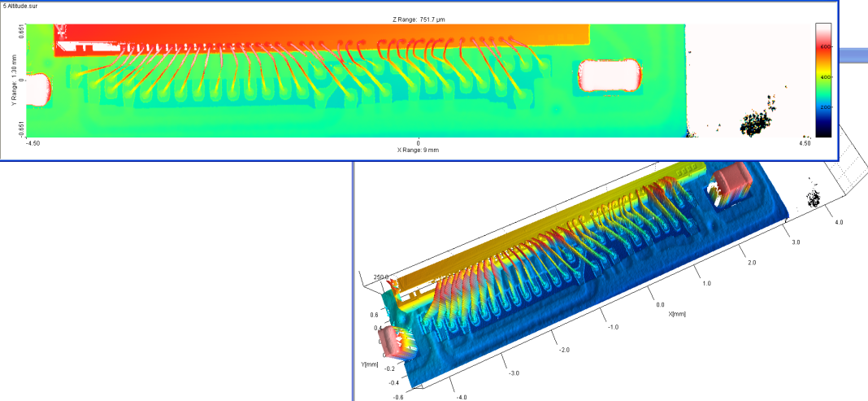Click the 0 tick on the 2D X-axis
This screenshot has width=868, height=401.
tap(419, 142)
